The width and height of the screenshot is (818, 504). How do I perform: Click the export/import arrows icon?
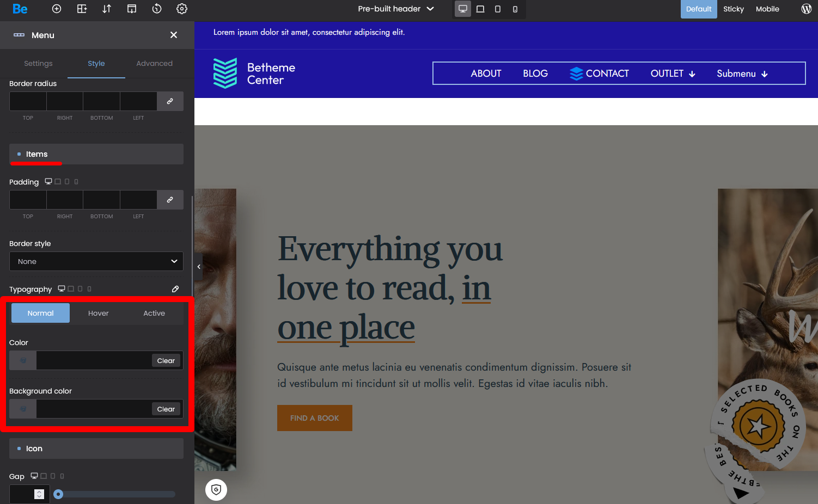[x=107, y=9]
